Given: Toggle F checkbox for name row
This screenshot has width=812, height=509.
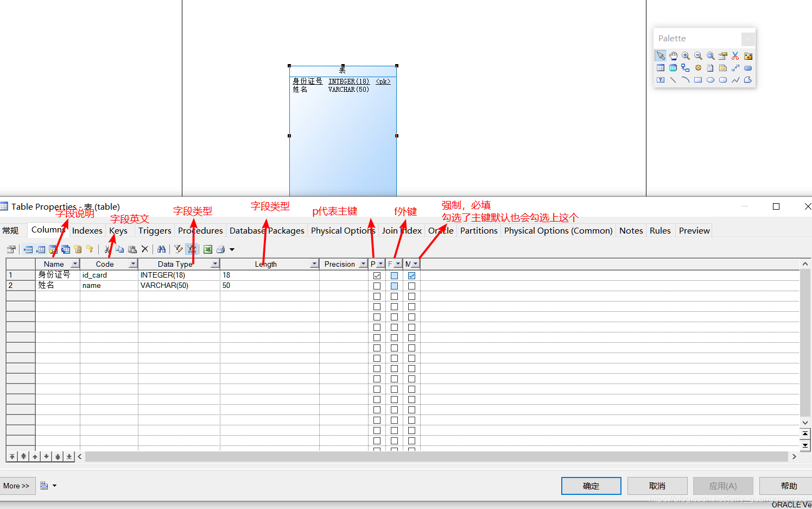Looking at the screenshot, I should [x=394, y=286].
